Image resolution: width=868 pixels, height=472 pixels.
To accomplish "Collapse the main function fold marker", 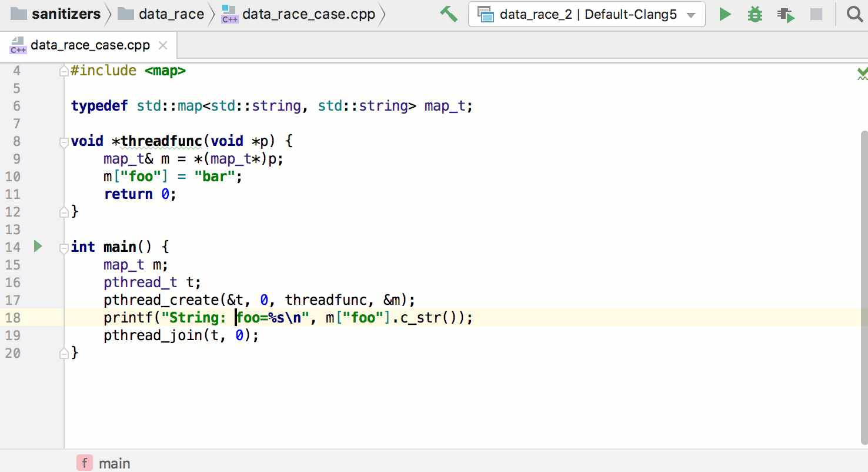I will tap(64, 247).
